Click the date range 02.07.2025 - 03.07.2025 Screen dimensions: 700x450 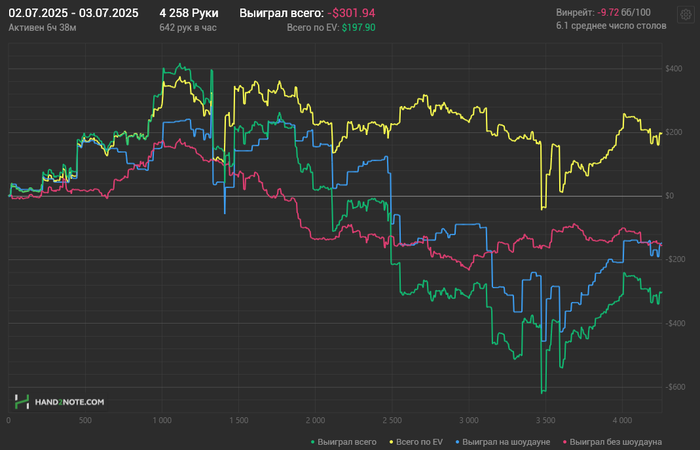(x=73, y=13)
